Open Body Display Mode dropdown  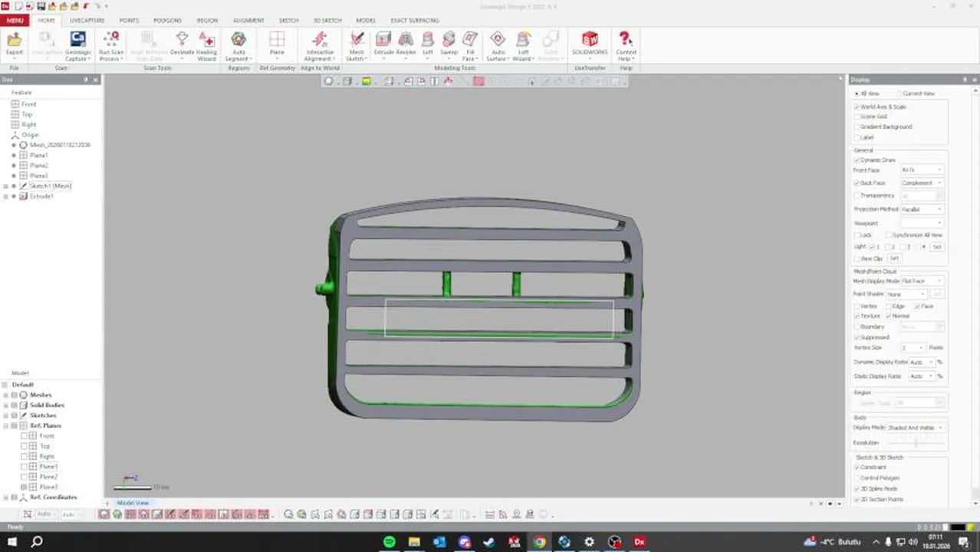(916, 428)
